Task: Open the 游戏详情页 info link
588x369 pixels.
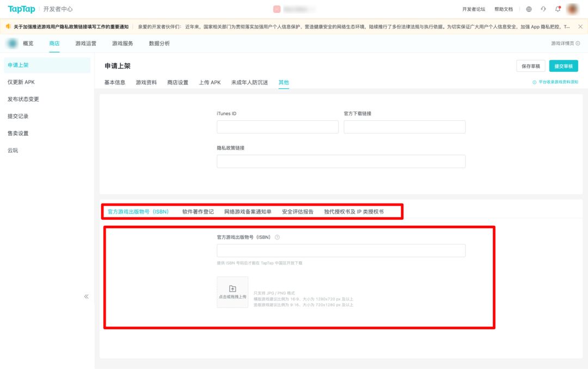Action: [565, 44]
